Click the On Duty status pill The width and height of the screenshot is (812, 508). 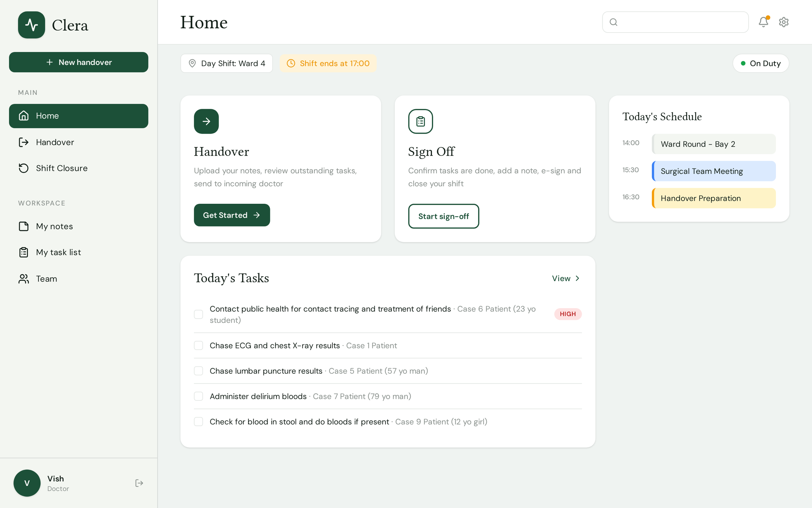pyautogui.click(x=760, y=63)
